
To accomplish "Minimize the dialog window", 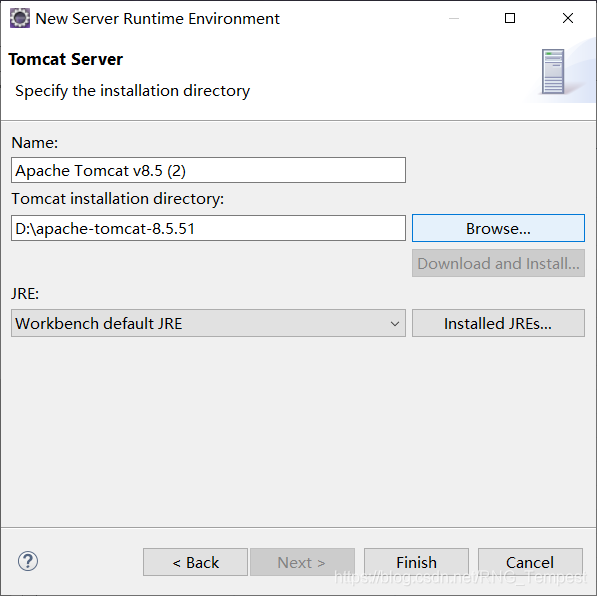I will [454, 18].
